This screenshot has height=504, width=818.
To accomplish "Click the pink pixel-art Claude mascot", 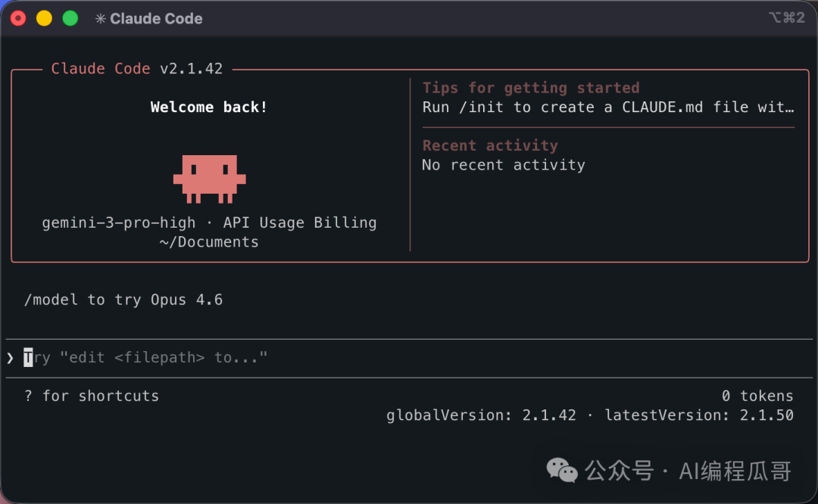I will coord(209,179).
